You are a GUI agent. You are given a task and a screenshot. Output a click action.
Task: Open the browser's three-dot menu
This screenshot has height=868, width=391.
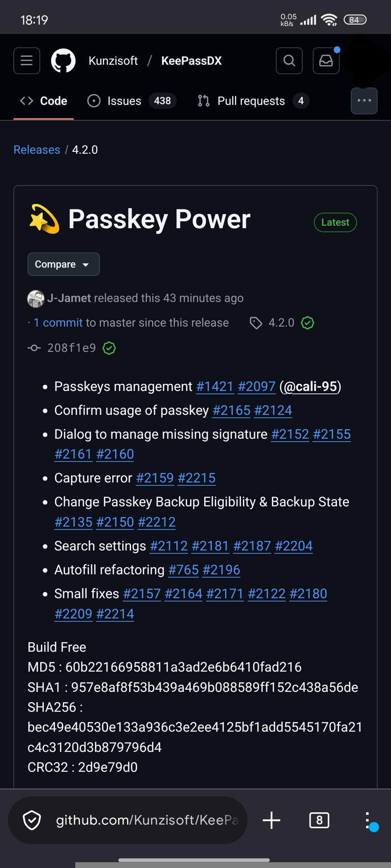(367, 820)
